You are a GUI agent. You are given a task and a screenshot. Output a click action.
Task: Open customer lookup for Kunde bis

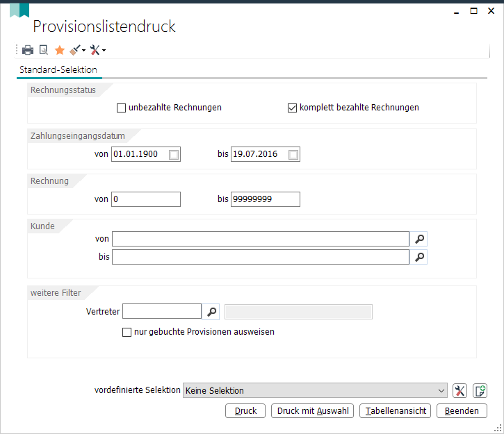pos(419,257)
